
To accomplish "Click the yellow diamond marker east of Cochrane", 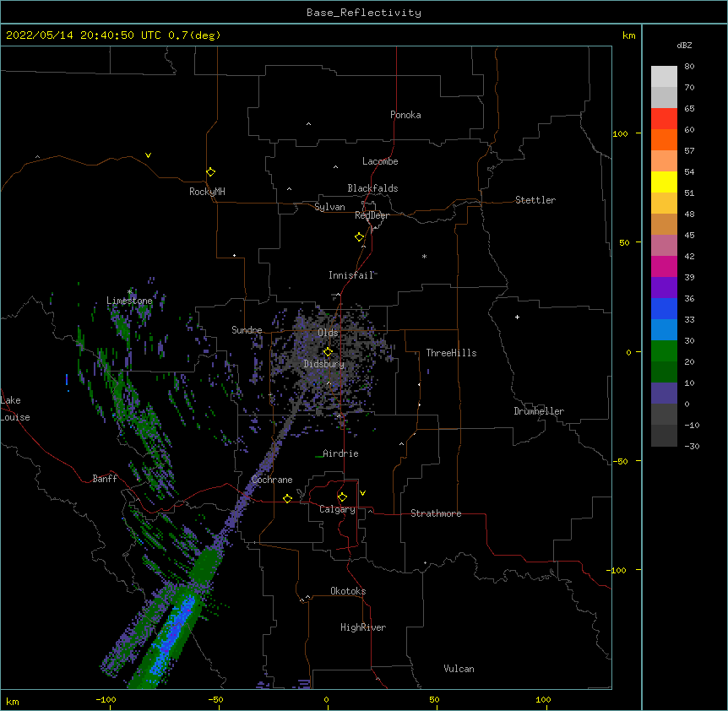I will click(x=287, y=498).
